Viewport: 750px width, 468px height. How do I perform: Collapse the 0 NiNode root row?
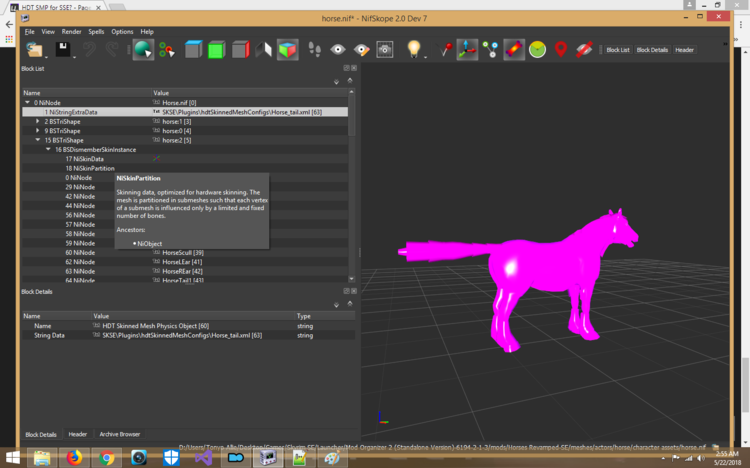pyautogui.click(x=27, y=102)
